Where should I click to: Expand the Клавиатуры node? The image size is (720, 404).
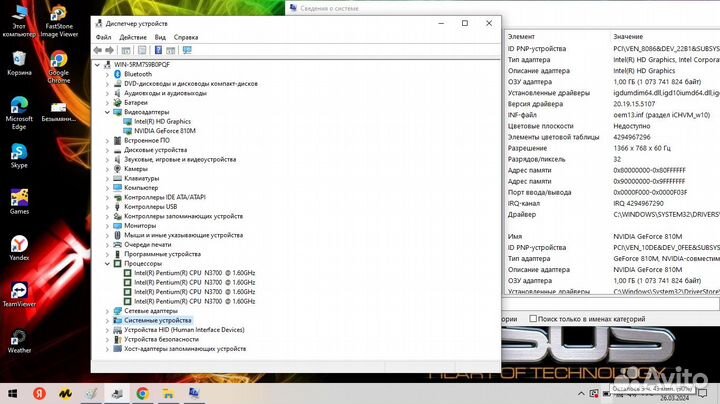pos(107,178)
